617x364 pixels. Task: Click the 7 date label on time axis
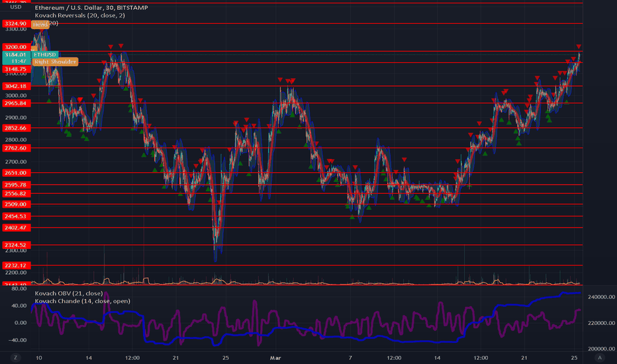[x=350, y=357]
